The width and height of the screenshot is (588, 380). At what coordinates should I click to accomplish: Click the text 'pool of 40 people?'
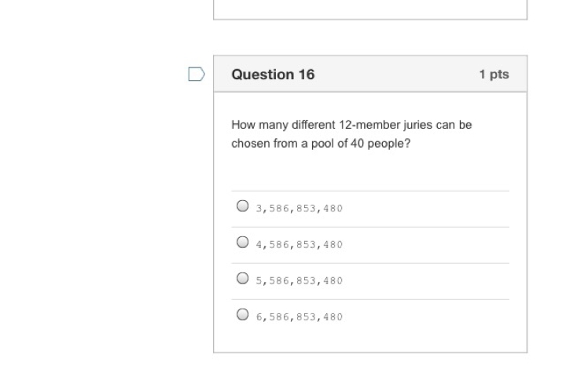point(361,144)
